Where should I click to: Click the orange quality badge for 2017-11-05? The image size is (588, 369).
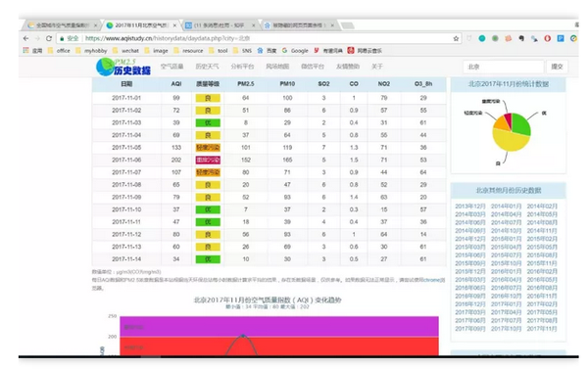pos(208,148)
